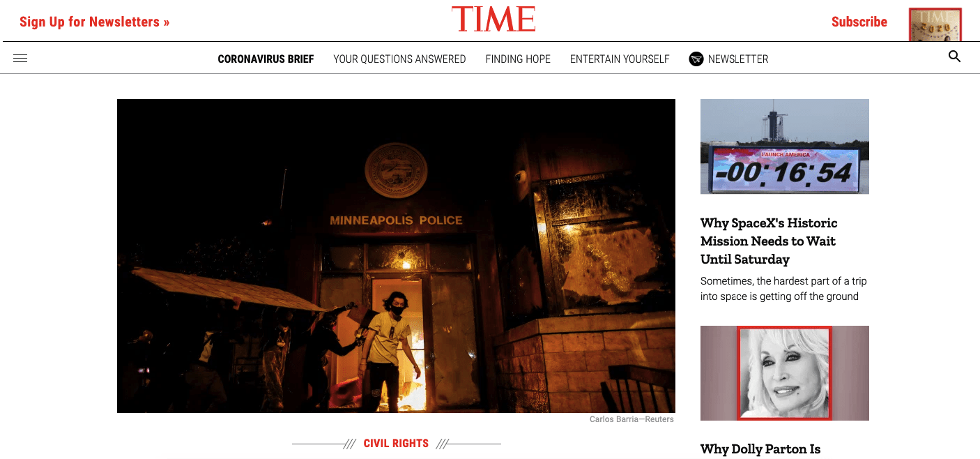Screen dimensions: 980x459
Task: Open the SpaceX countdown clock thumbnail
Action: tap(785, 146)
